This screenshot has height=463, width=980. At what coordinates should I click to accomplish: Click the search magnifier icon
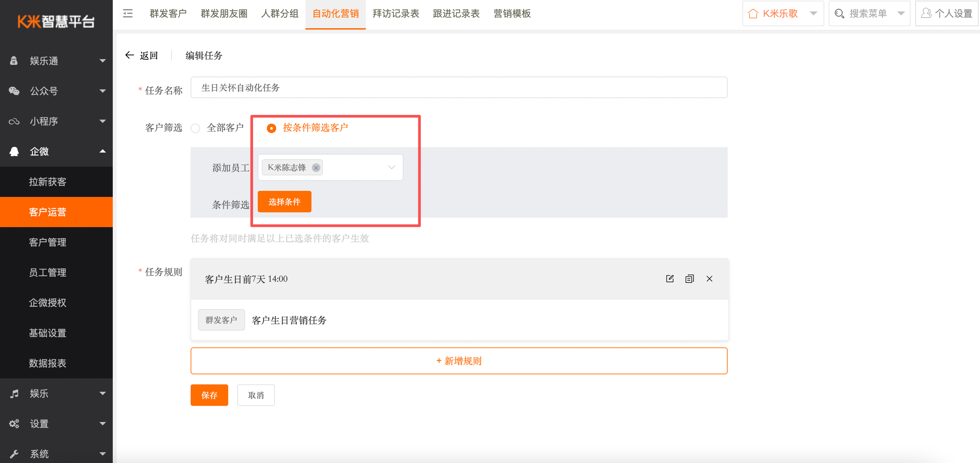coord(839,14)
